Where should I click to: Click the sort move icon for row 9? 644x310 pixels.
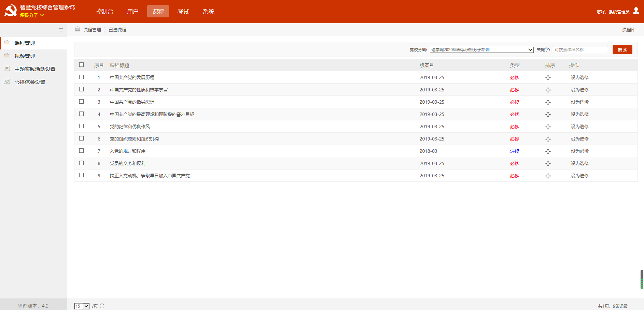(548, 176)
